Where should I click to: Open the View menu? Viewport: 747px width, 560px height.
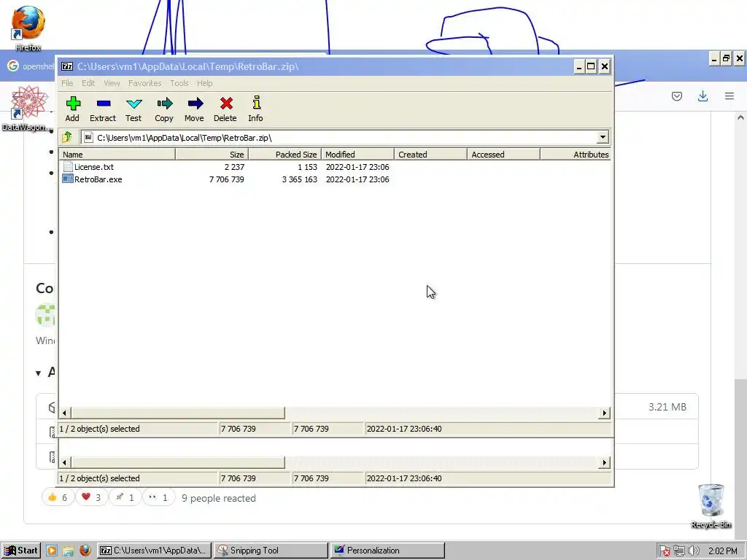click(x=112, y=83)
